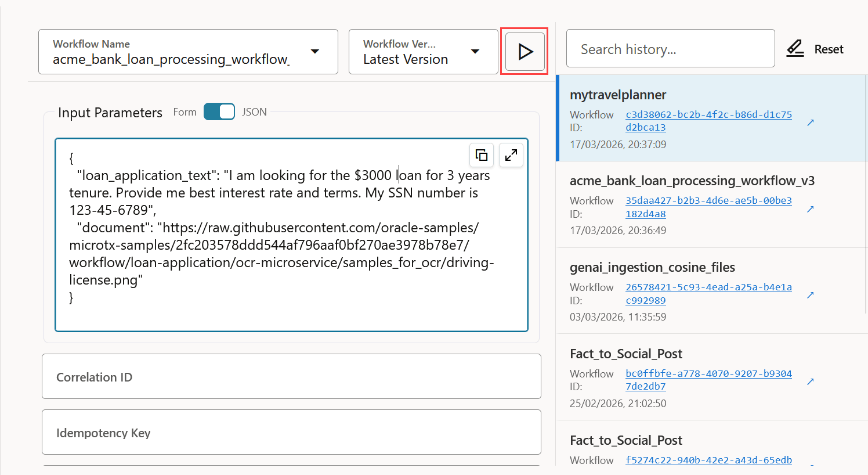Select acme_bank_loan_processing_workflow_v3 history entry
Image resolution: width=868 pixels, height=475 pixels.
(712, 204)
